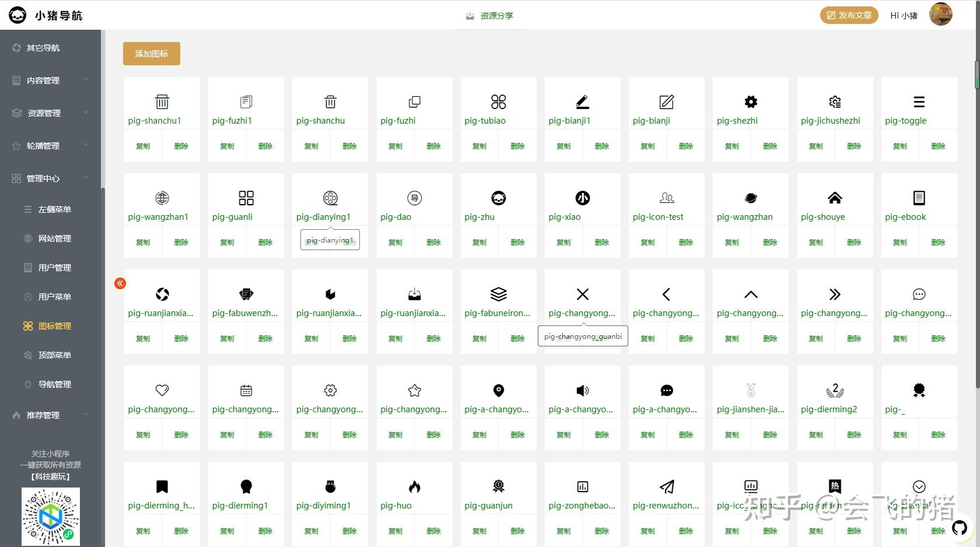Click the pig-shanchu1 trash can icon

162,102
